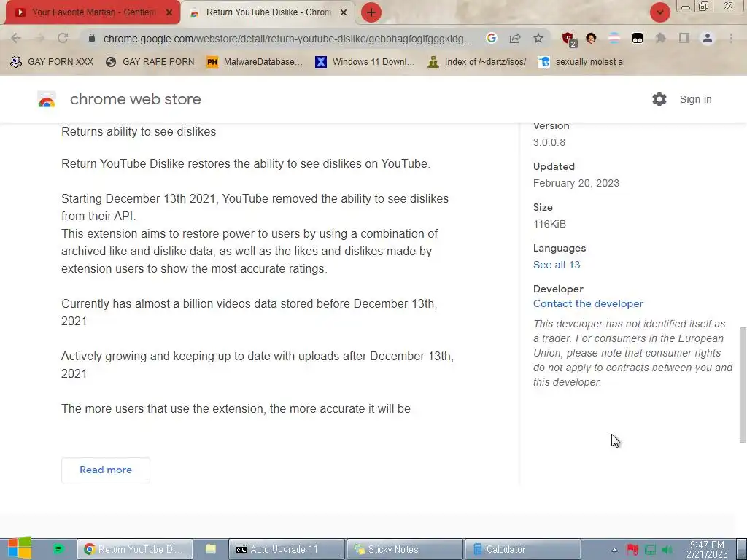Click Contact the developer link
The width and height of the screenshot is (747, 560).
tap(589, 303)
